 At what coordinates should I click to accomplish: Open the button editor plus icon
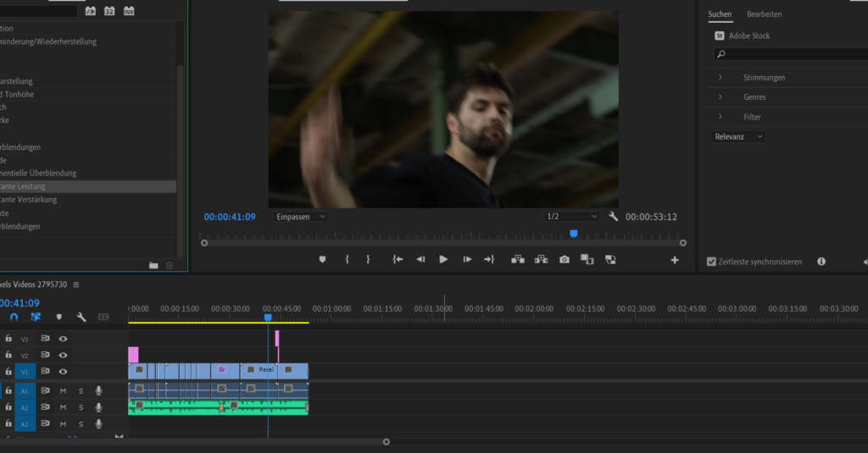(x=675, y=260)
